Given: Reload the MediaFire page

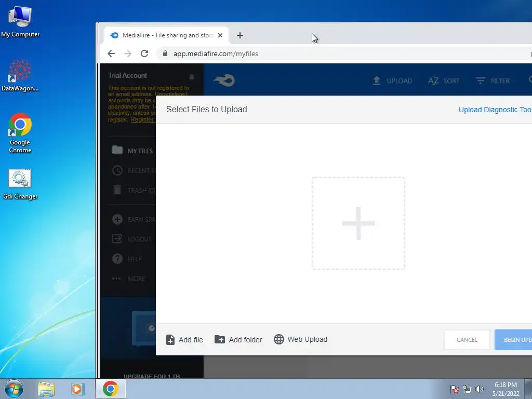Looking at the screenshot, I should pyautogui.click(x=144, y=54).
